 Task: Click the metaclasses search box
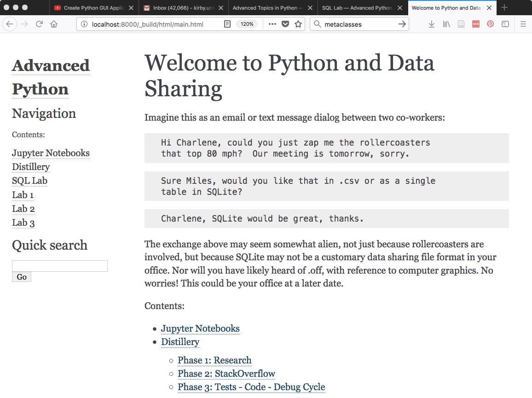tap(359, 24)
